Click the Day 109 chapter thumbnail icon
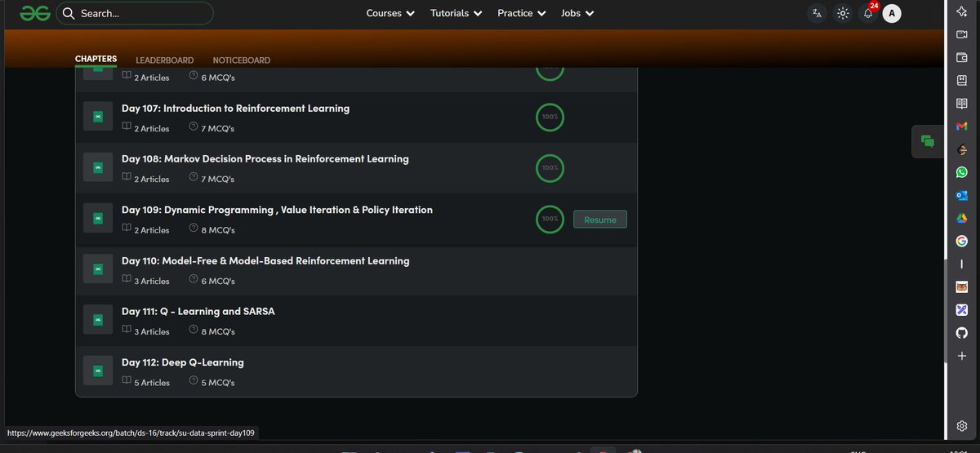 pos(98,218)
